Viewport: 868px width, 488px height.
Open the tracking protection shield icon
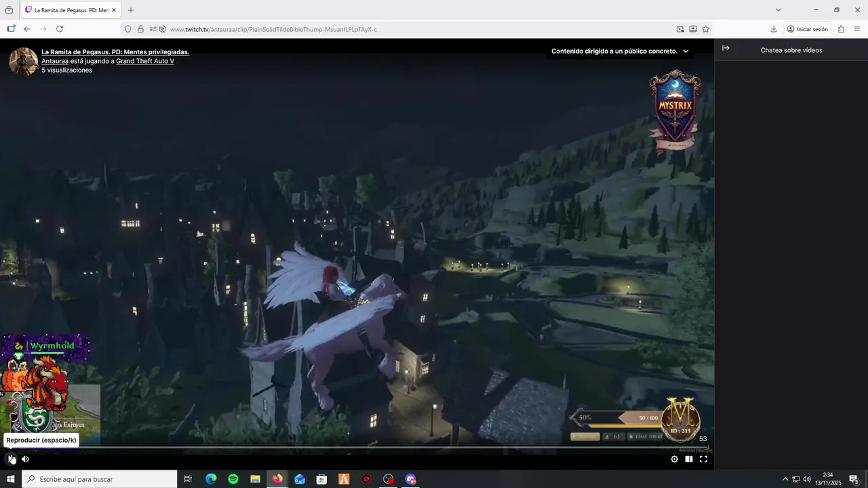point(127,29)
